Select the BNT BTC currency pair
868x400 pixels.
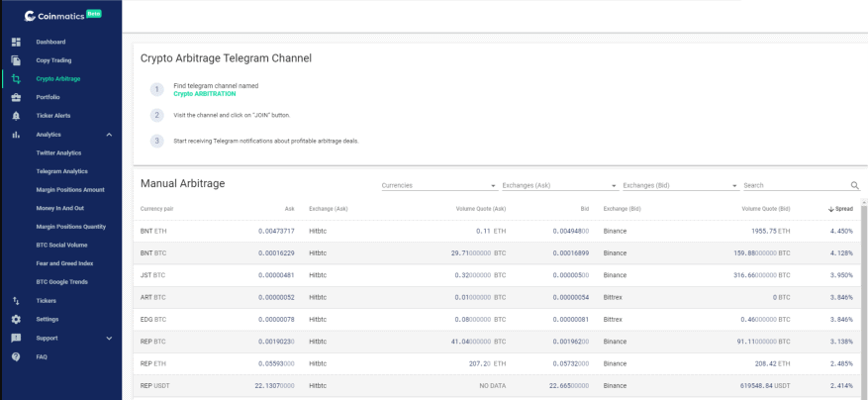tap(153, 253)
